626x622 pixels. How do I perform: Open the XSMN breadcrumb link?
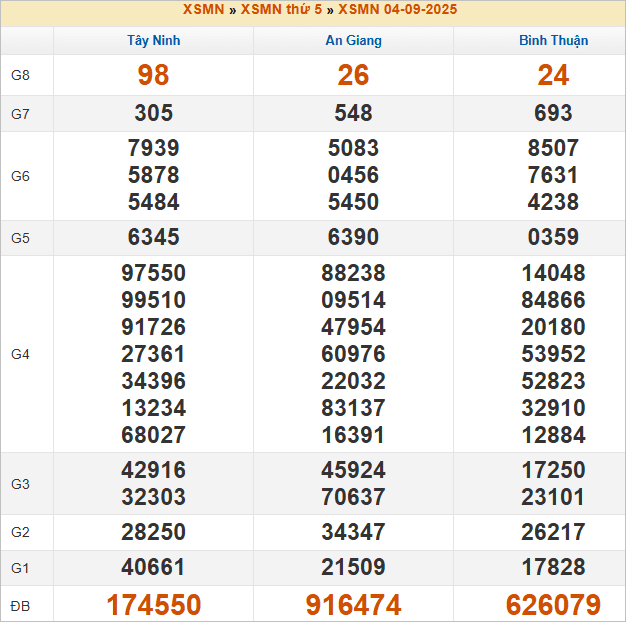click(x=203, y=10)
